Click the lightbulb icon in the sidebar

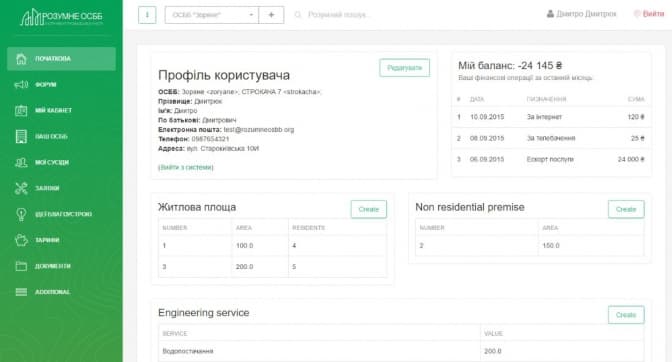point(21,214)
